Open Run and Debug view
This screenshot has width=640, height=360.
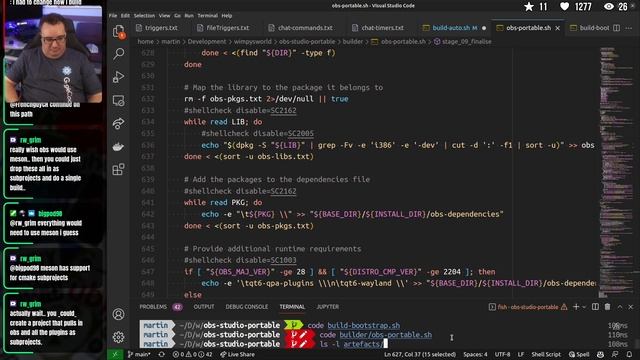point(118,77)
